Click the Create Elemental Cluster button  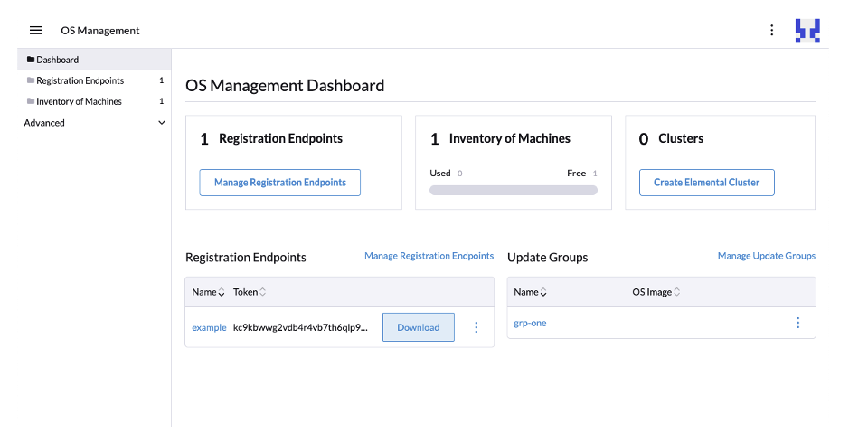point(706,183)
